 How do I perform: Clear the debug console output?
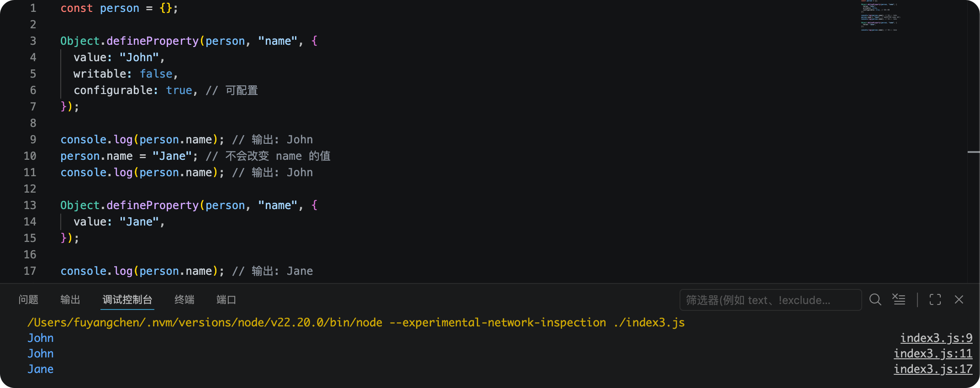click(x=899, y=299)
